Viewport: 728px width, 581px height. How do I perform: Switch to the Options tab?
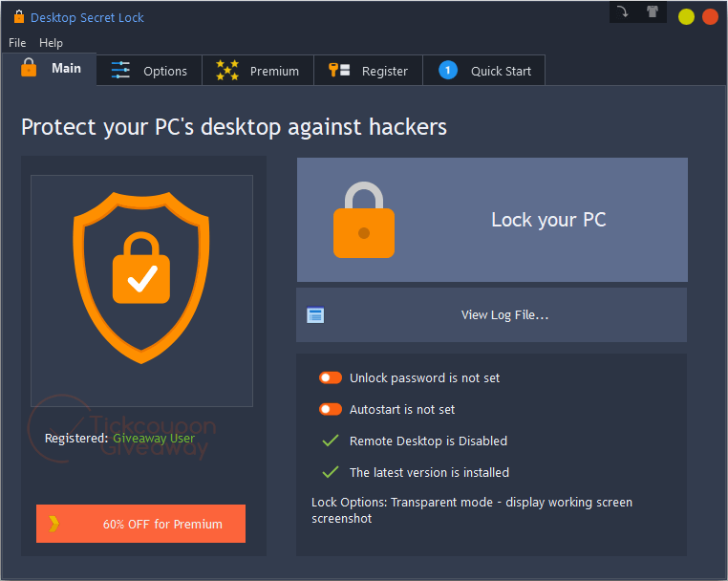[149, 71]
